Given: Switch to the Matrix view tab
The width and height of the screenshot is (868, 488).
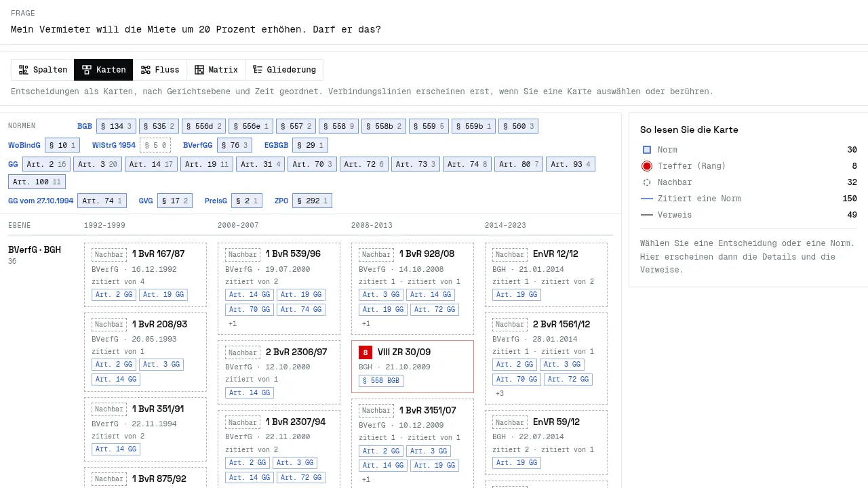Looking at the screenshot, I should [216, 70].
